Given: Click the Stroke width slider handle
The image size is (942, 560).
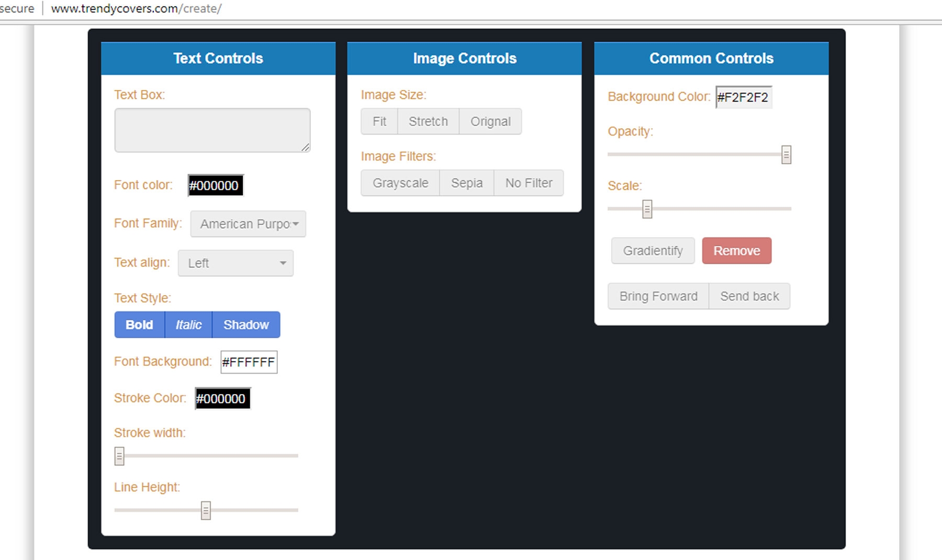Looking at the screenshot, I should (x=119, y=456).
